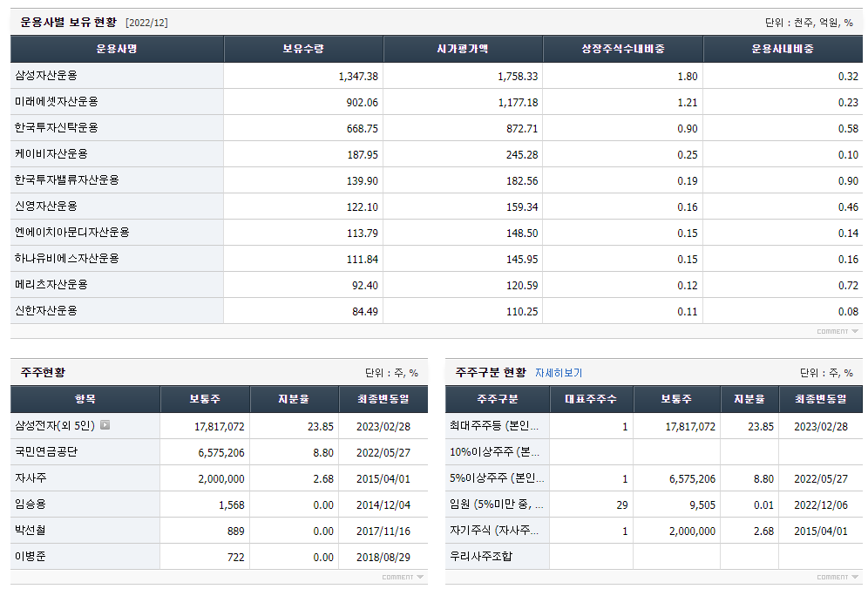Click the 박선철 shareholder name
This screenshot has height=589, width=868.
(31, 531)
